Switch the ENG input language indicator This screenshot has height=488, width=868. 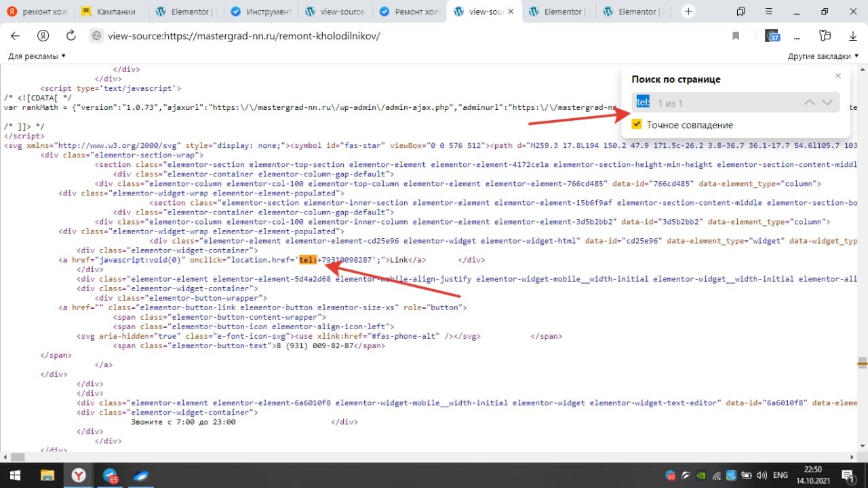[781, 475]
